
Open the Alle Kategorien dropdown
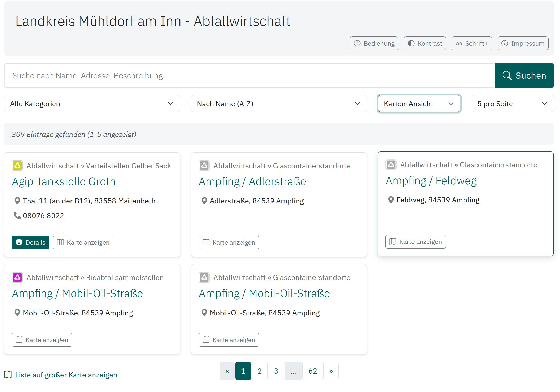point(92,103)
